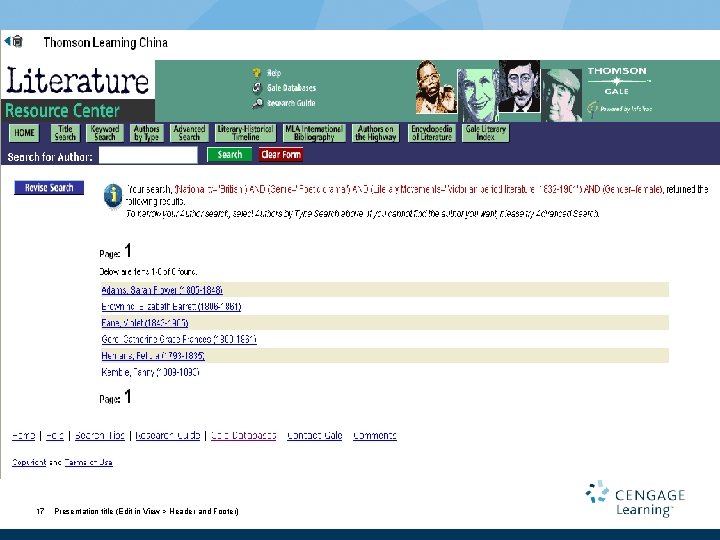Open the Title Search tab
This screenshot has height=540, width=720.
coord(65,133)
